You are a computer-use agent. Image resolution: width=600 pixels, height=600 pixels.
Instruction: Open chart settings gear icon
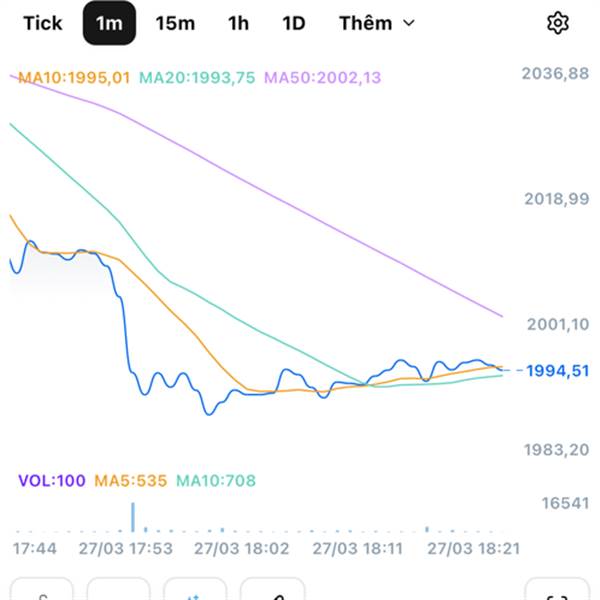[557, 23]
